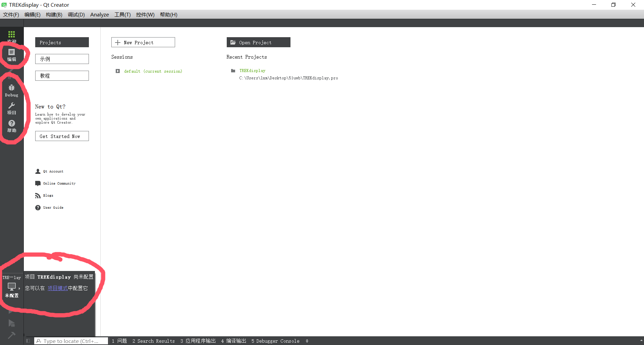644x345 pixels.
Task: Switch to Edit mode (编辑)
Action: [x=11, y=55]
